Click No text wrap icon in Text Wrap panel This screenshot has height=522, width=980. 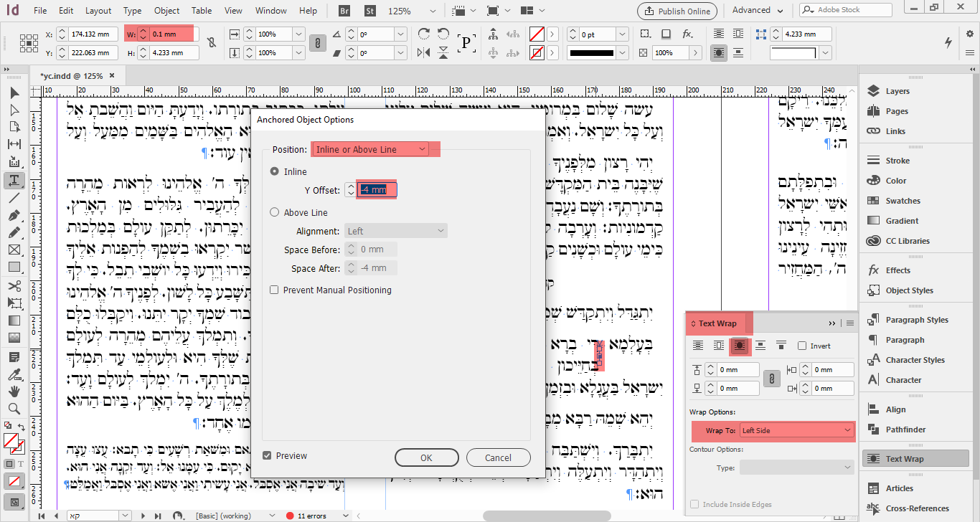[698, 346]
